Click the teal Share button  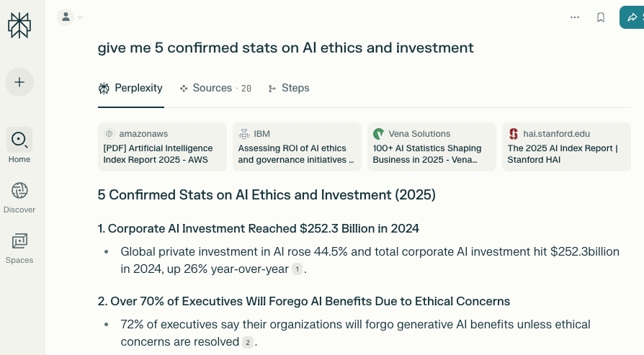pyautogui.click(x=632, y=17)
